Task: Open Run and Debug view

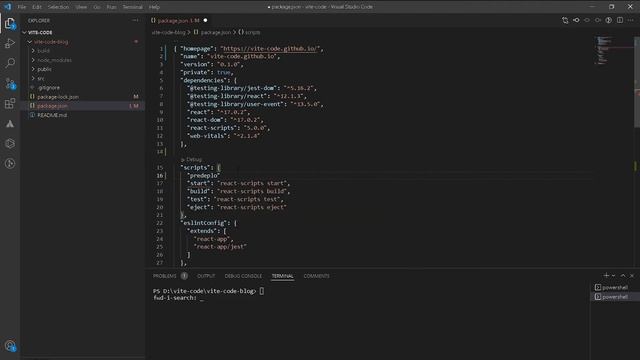Action: click(10, 43)
